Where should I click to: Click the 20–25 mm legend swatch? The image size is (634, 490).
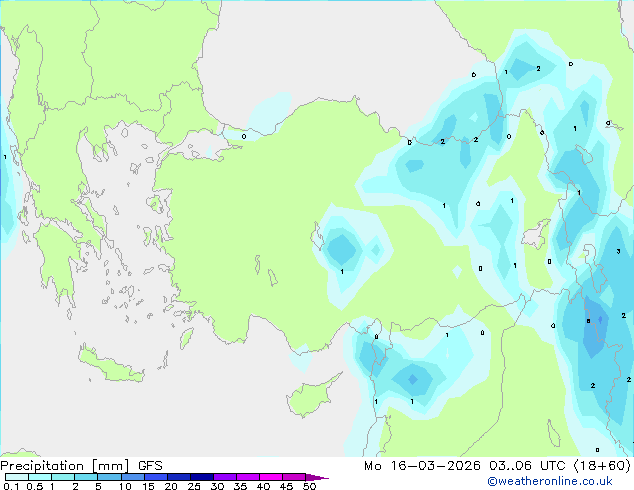click(x=179, y=477)
